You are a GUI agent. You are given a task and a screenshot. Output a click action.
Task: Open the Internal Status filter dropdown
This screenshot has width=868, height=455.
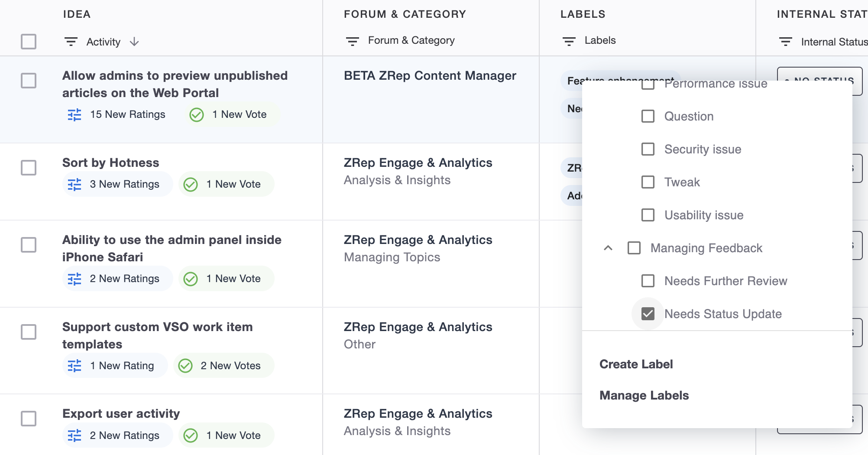834,42
